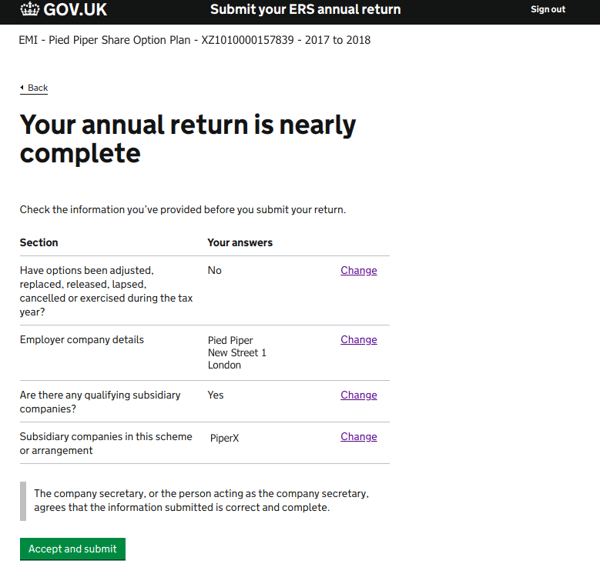Click the company secretary declaration text
This screenshot has height=574, width=600.
point(201,501)
